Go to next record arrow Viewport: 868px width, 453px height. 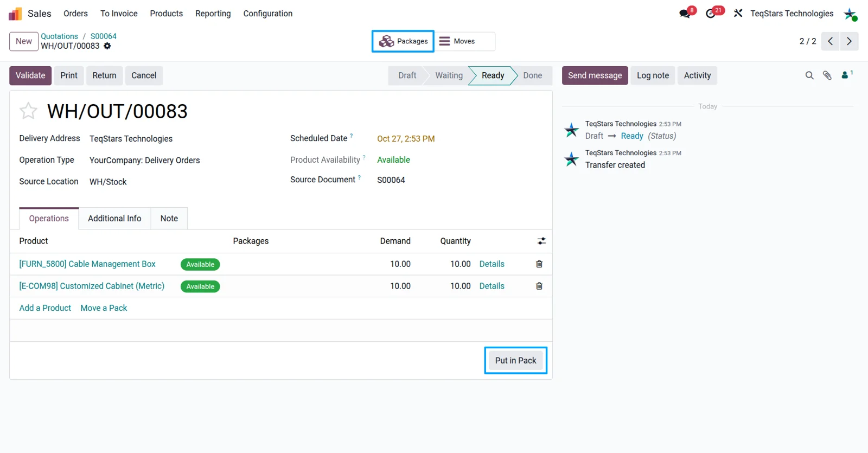tap(849, 41)
